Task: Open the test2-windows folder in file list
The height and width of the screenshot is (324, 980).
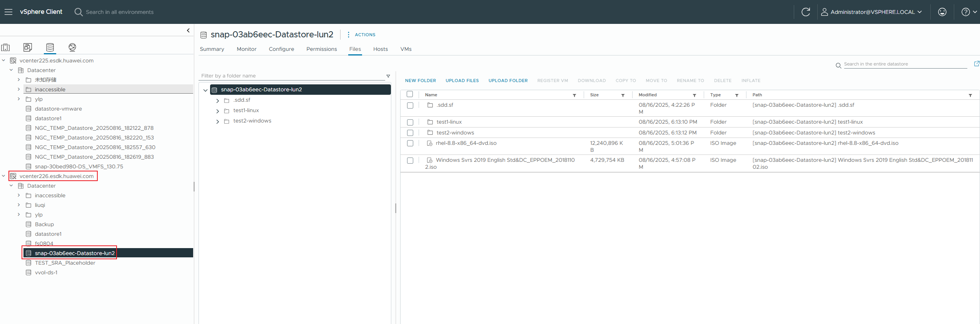Action: pyautogui.click(x=455, y=133)
